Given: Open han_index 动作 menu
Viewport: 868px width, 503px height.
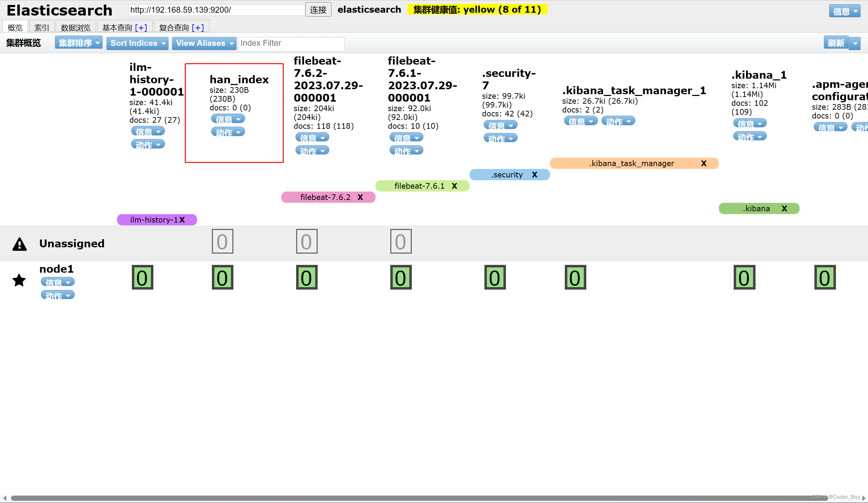Looking at the screenshot, I should (228, 132).
